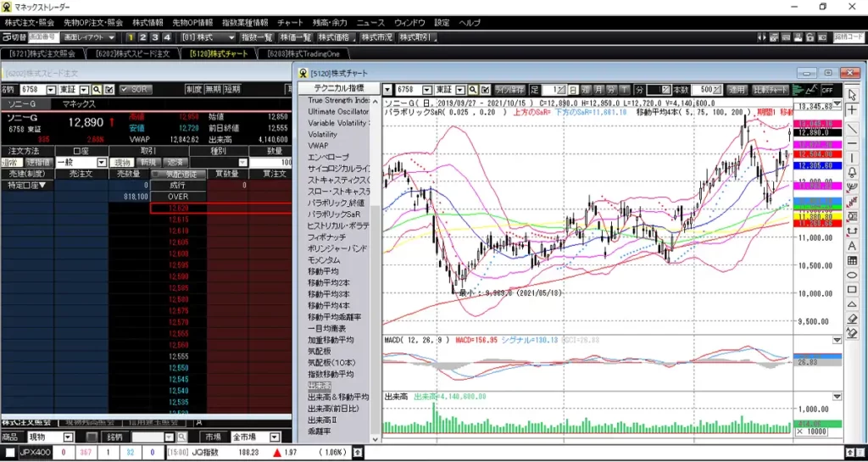The width and height of the screenshot is (868, 462).
Task: Select the 日 daily timeframe toggle
Action: point(573,89)
